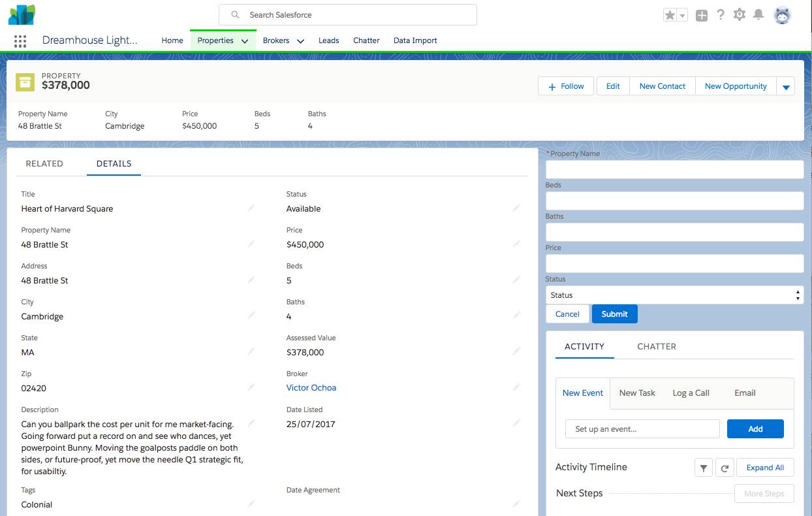Select the Activity tab
Viewport: 812px width, 516px height.
pyautogui.click(x=585, y=347)
